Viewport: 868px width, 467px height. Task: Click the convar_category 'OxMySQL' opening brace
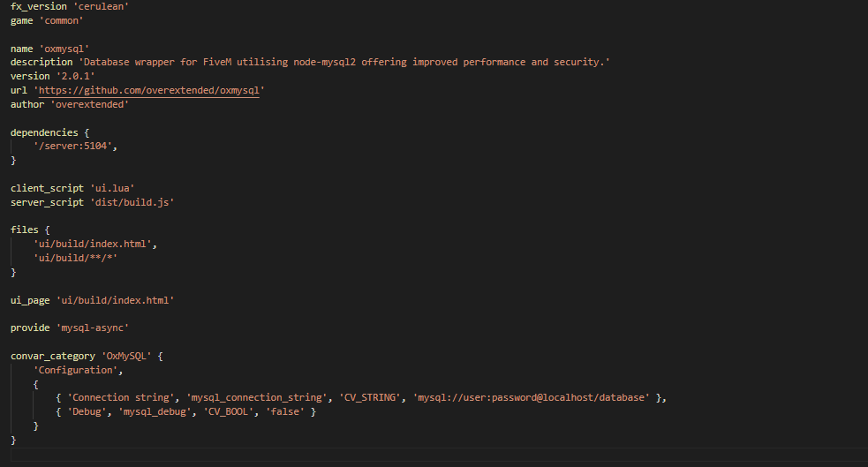click(160, 357)
